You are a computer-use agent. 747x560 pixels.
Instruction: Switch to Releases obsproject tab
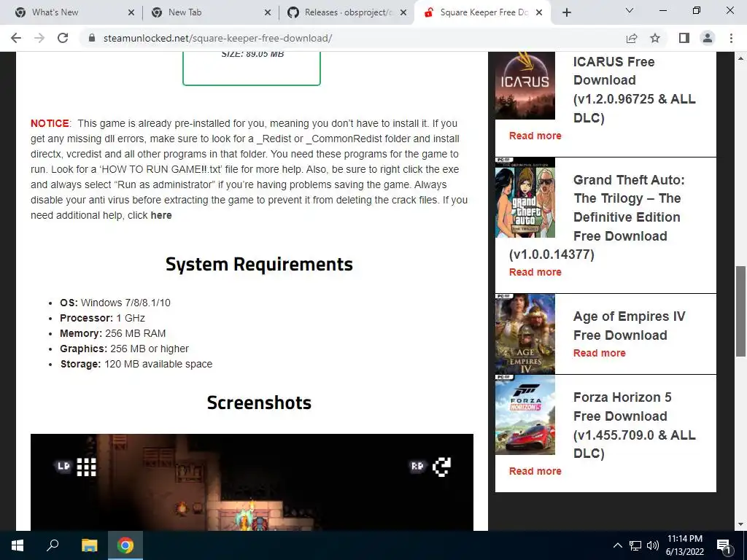[x=347, y=12]
